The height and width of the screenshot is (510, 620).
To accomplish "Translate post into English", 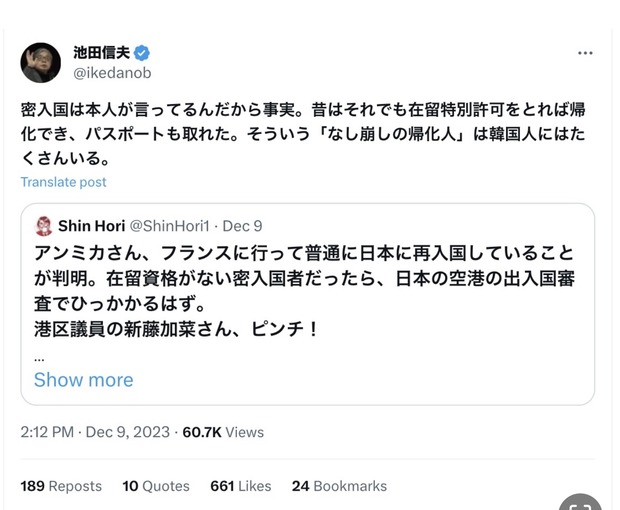I will tap(63, 182).
